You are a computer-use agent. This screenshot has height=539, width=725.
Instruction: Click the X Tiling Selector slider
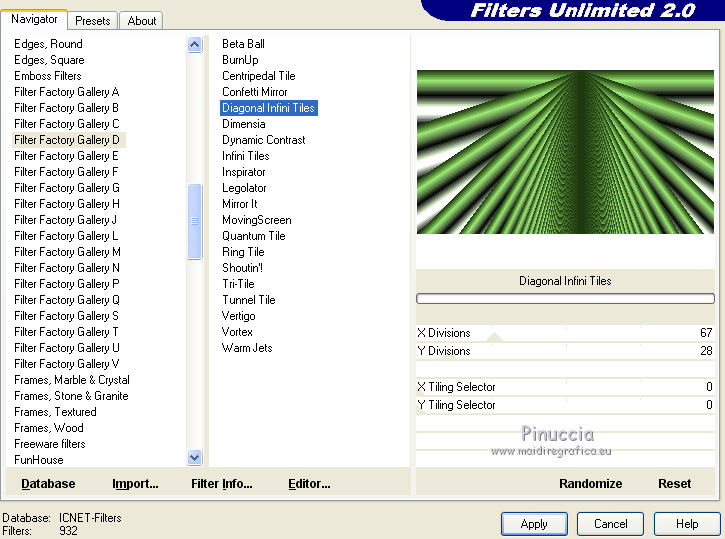(x=565, y=387)
